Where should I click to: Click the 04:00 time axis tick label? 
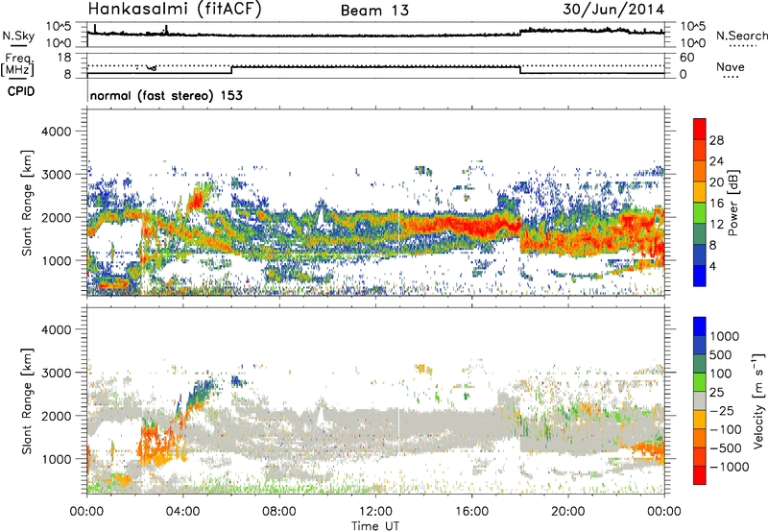tap(182, 512)
